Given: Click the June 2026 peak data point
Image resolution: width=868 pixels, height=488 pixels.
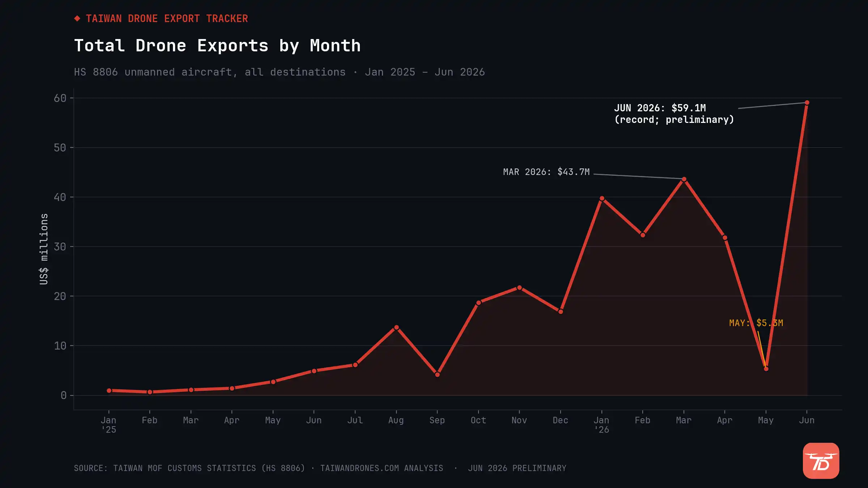Looking at the screenshot, I should tap(807, 103).
